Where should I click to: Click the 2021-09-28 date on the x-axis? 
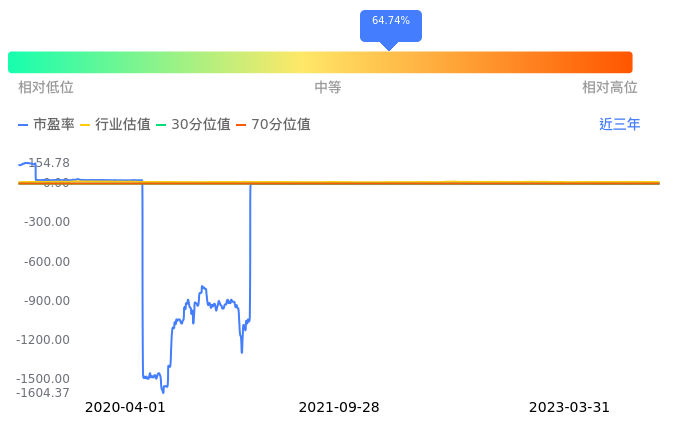click(x=339, y=408)
